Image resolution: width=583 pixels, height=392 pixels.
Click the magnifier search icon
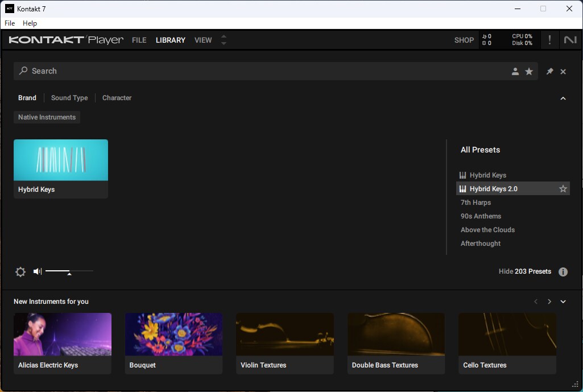coord(23,71)
